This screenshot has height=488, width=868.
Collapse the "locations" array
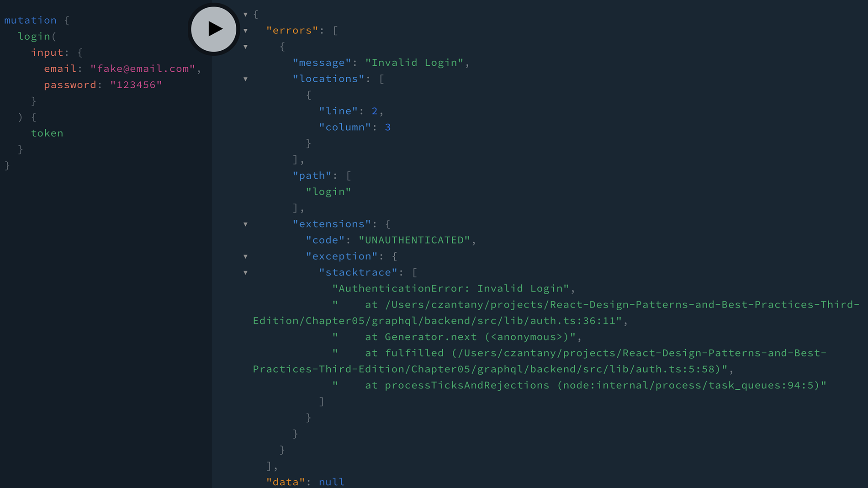246,79
